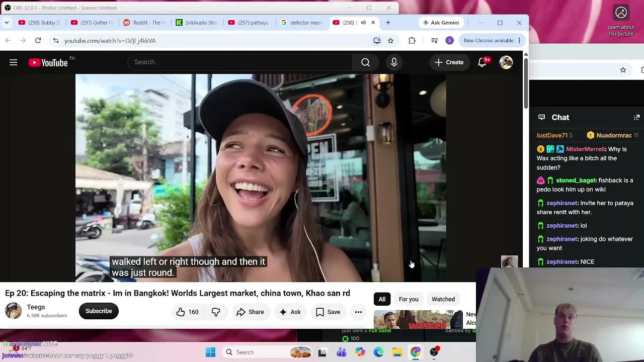
Task: Open File Explorer from taskbar
Action: 397,352
